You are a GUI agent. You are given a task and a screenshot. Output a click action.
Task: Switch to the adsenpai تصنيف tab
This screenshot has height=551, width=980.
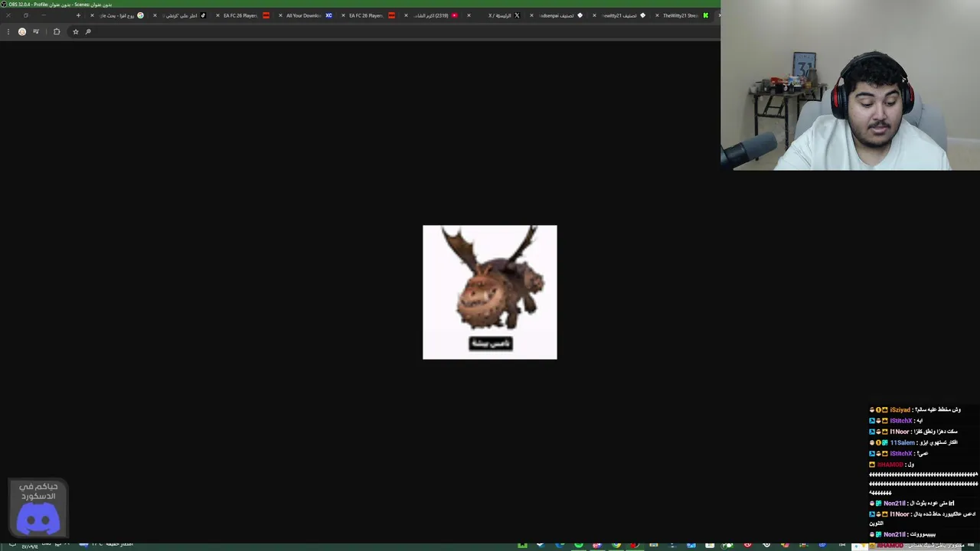(558, 15)
